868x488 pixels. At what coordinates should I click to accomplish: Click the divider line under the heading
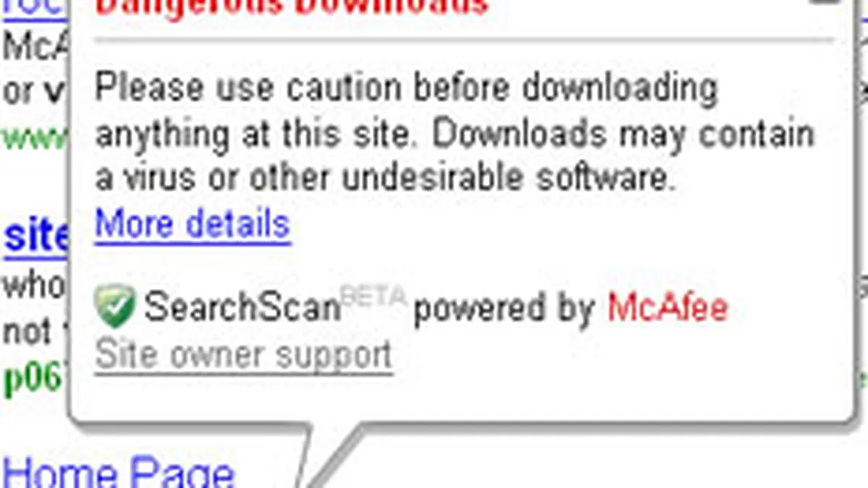click(464, 40)
